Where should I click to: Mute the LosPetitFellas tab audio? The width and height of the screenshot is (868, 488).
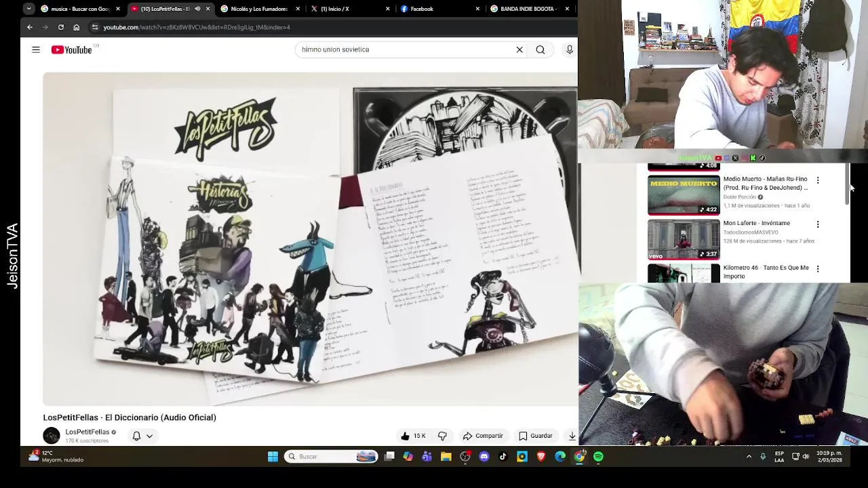coord(197,9)
